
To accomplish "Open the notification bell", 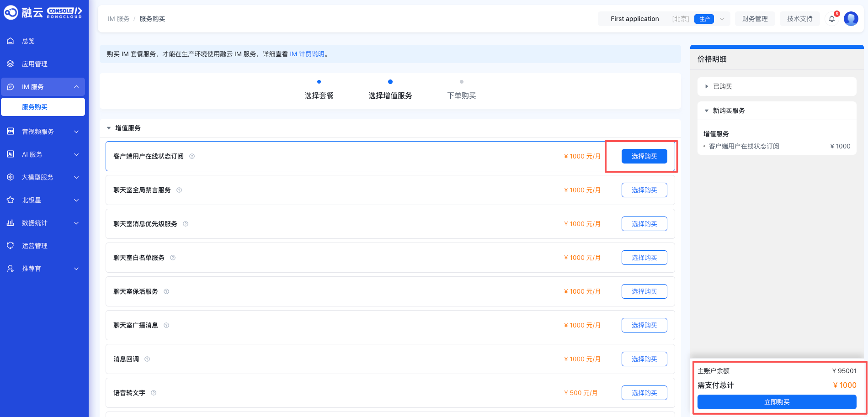I will point(832,19).
